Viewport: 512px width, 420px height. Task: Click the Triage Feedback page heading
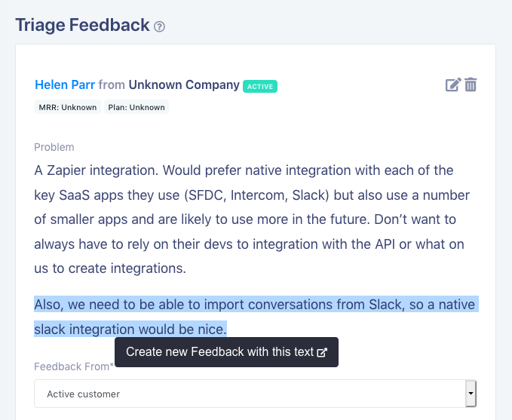pos(83,25)
